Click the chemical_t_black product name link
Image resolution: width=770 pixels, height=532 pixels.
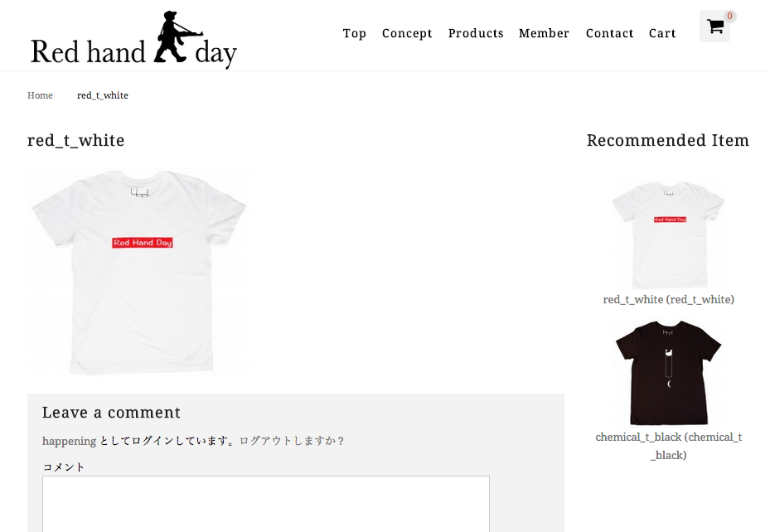coord(668,446)
